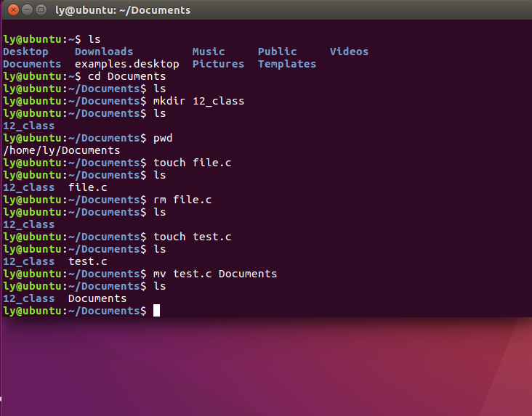Click the 'mv test.c Documents' command

[x=215, y=274]
